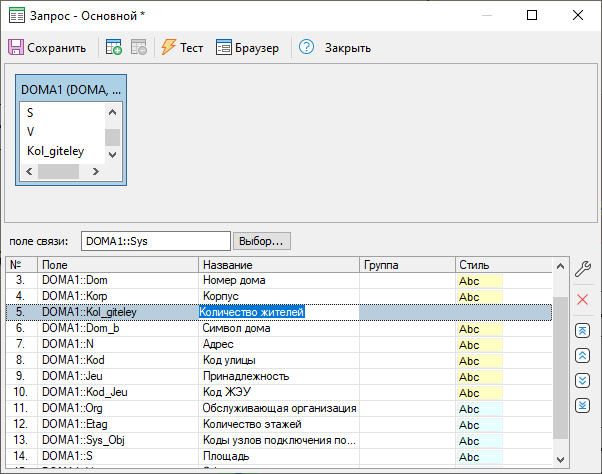Click the Save (Сохранить) toolbar button
This screenshot has width=602, height=474.
click(x=47, y=48)
